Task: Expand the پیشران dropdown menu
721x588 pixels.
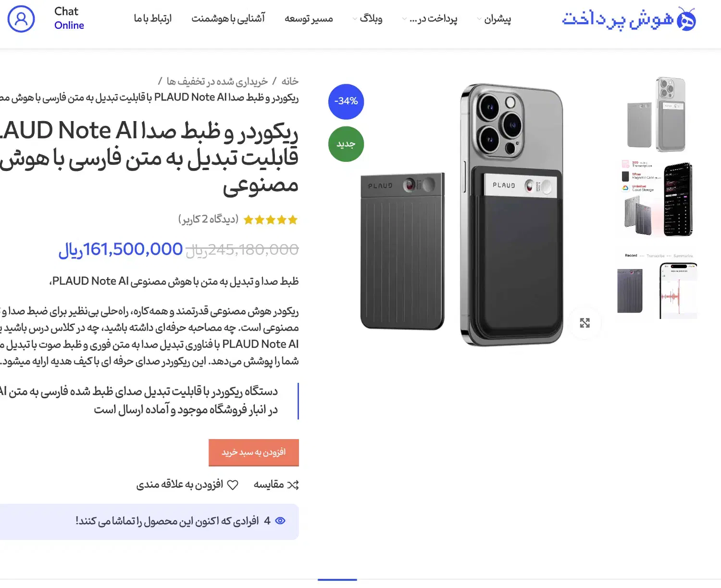Action: point(494,19)
